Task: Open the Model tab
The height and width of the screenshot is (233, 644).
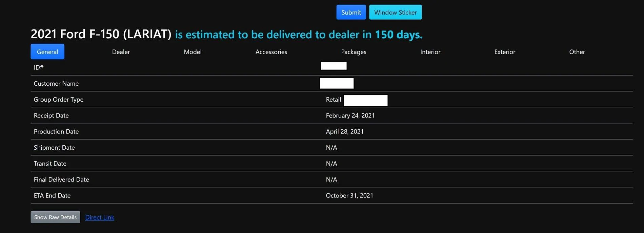Action: pos(193,52)
